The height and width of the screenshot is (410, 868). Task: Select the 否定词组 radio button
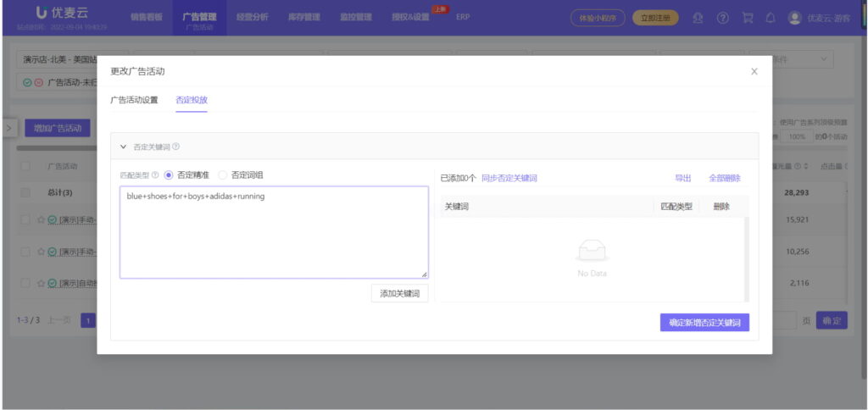tap(223, 175)
